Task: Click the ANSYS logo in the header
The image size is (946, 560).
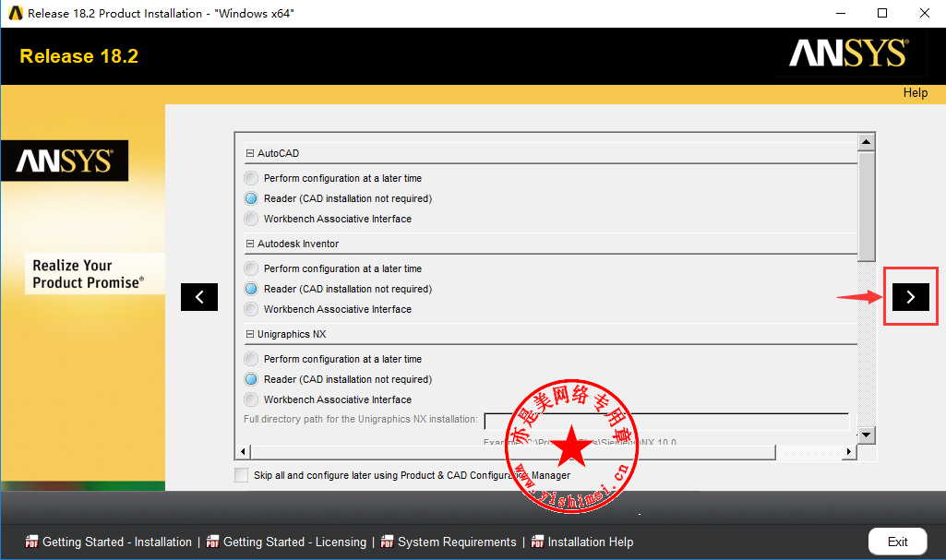Action: click(x=848, y=54)
